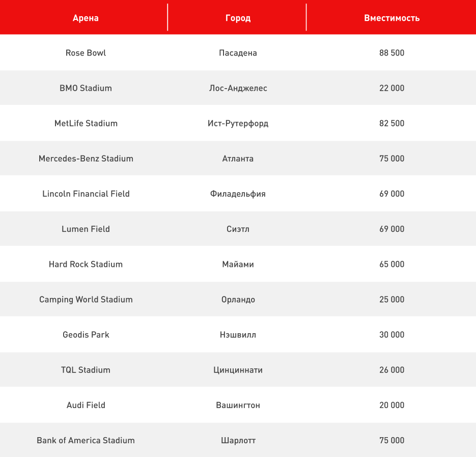Click the Город column header
The width and height of the screenshot is (476, 457).
point(238,18)
